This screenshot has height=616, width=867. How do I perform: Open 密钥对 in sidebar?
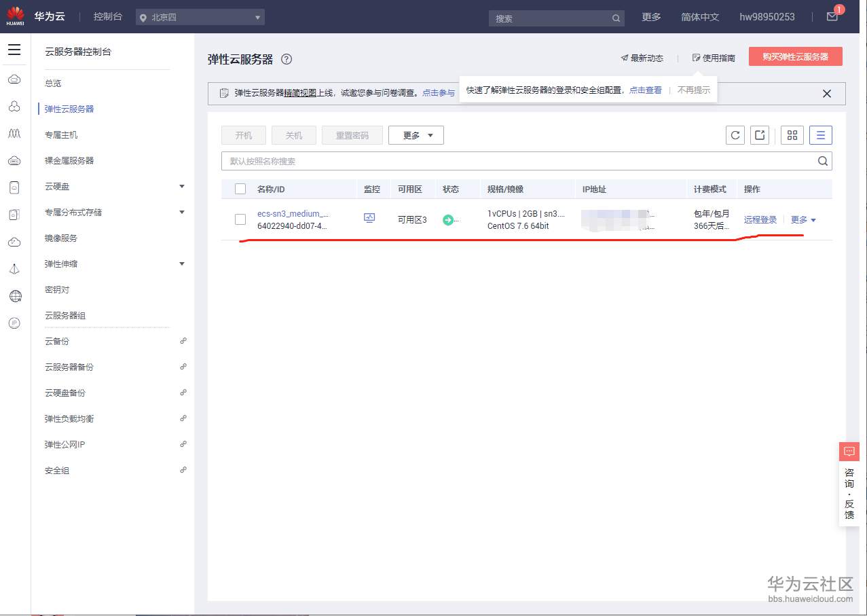(57, 289)
